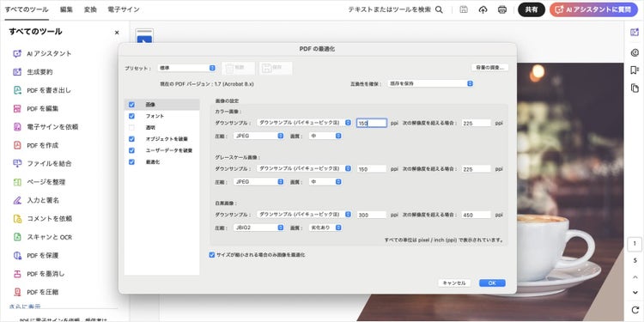
Task: Open the PDF を編集 tool
Action: point(36,109)
